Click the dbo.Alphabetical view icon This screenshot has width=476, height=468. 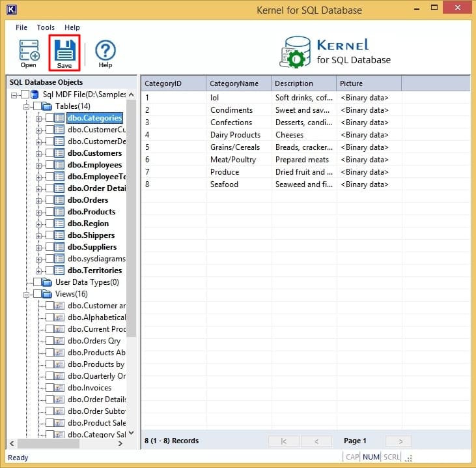pos(59,317)
